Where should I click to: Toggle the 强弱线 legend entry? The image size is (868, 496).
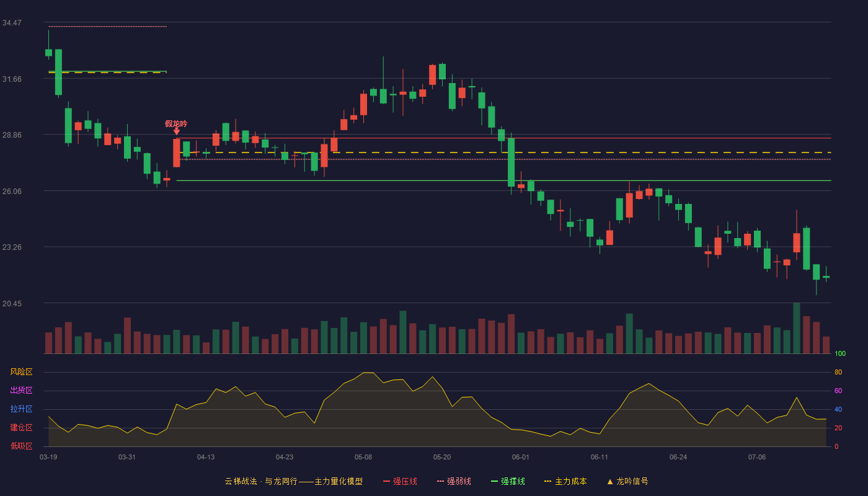coord(454,481)
